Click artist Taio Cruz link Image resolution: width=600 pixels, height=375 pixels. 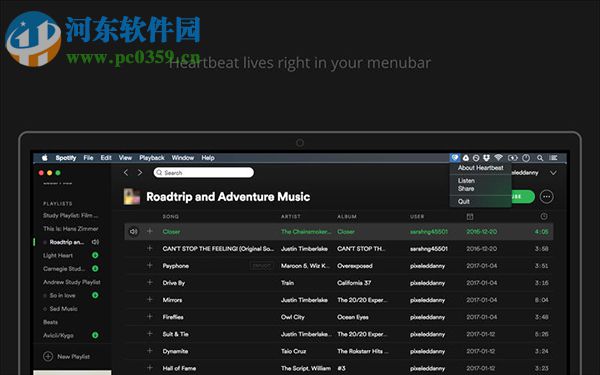pos(293,351)
